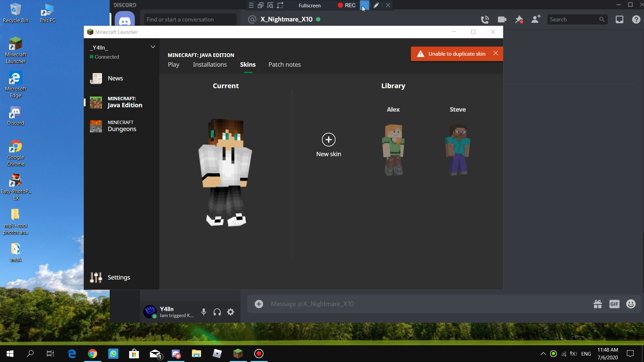Viewport: 644px width, 362px height.
Task: Click the red REC recording button
Action: point(346,5)
